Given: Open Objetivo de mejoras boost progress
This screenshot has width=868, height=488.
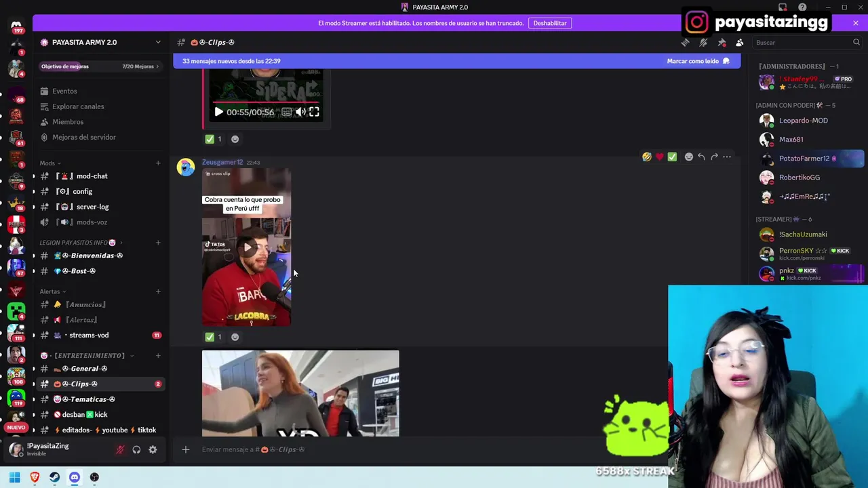Looking at the screenshot, I should click(x=100, y=66).
